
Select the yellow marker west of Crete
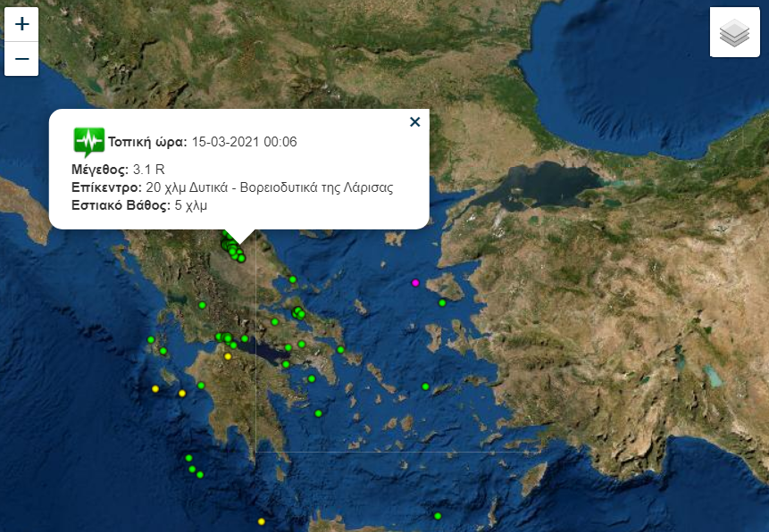[262, 521]
